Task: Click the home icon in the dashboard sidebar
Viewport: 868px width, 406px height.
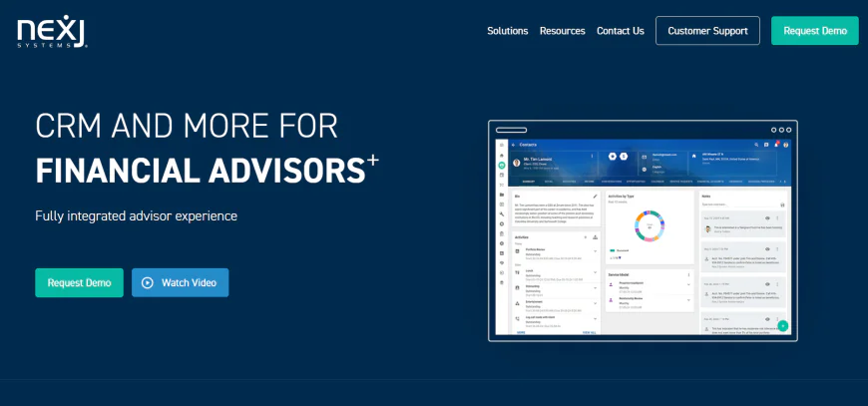Action: click(502, 156)
